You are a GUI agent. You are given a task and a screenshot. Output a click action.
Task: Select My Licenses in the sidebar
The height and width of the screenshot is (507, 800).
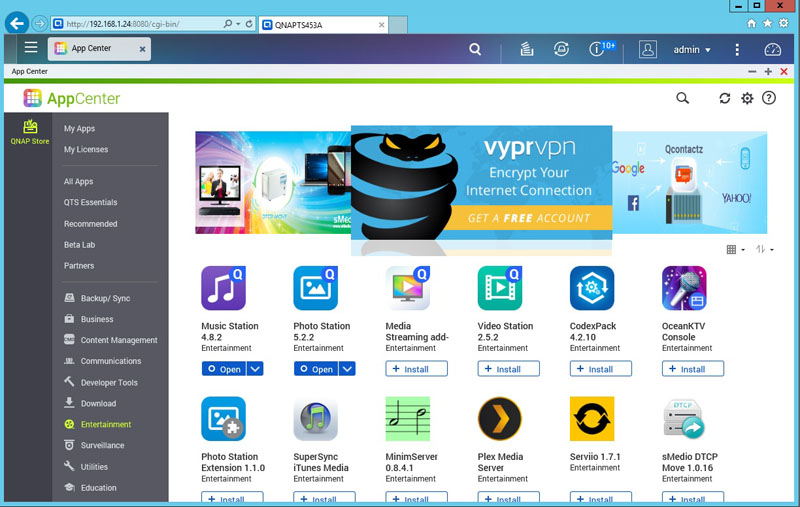[x=86, y=149]
